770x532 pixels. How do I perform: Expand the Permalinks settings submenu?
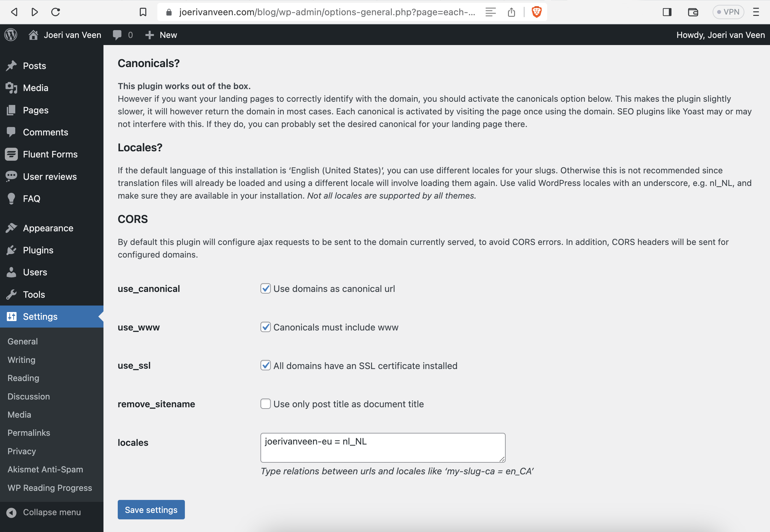[29, 432]
